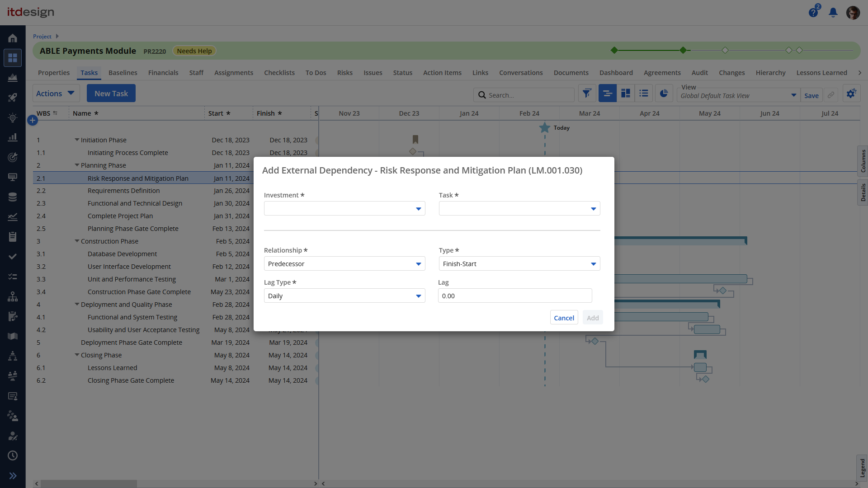Switch to the Baselines tab
Screen dimensions: 868x488
(x=123, y=73)
